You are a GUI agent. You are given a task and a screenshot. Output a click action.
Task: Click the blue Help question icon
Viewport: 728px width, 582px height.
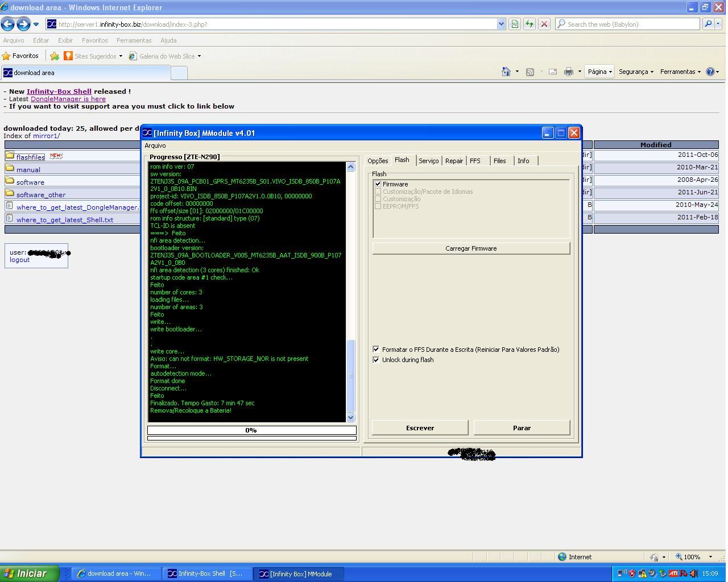coord(710,72)
